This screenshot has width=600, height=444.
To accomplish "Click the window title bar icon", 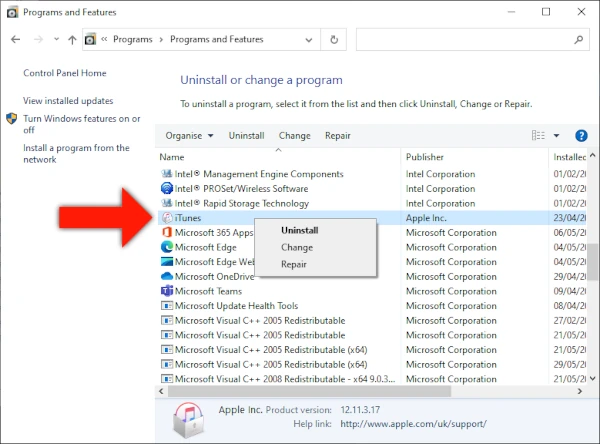I will 12,12.
